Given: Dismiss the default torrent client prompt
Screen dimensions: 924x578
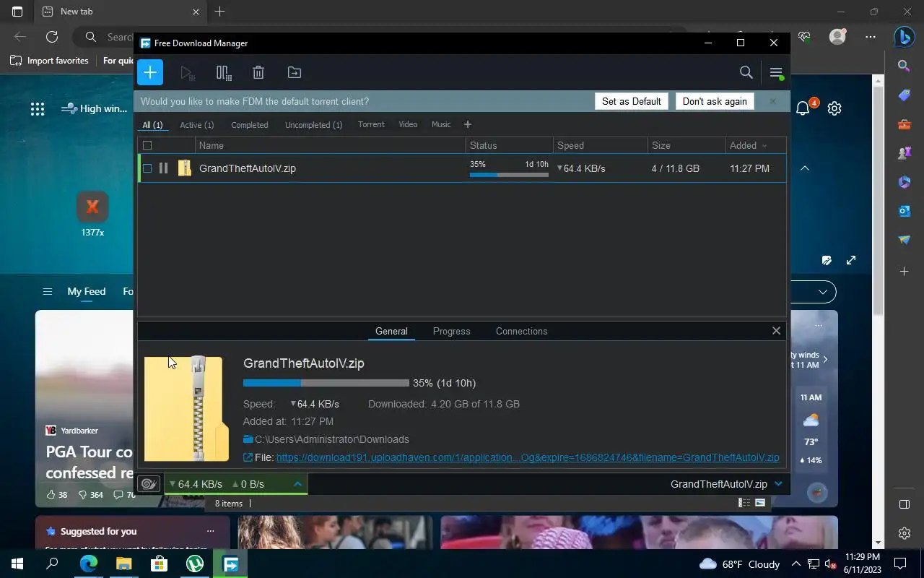Looking at the screenshot, I should pos(772,101).
